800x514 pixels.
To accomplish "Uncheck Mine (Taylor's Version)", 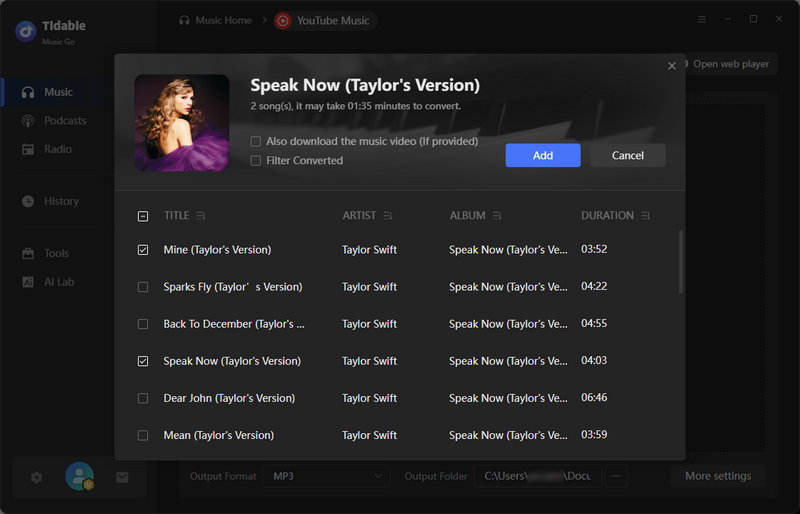I will 143,250.
